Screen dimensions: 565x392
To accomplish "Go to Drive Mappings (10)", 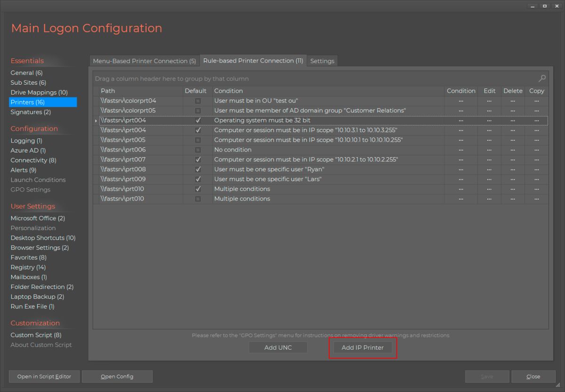I will point(39,93).
